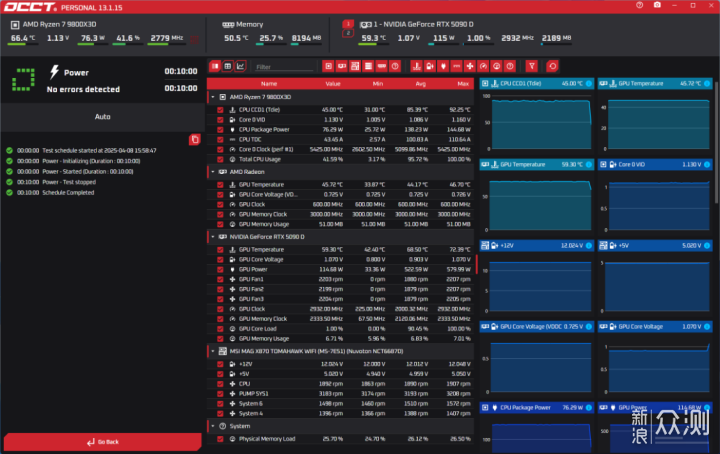Screen dimensions: 720x454
Task: Filter sensors by CPU hardware
Action: pyautogui.click(x=328, y=67)
